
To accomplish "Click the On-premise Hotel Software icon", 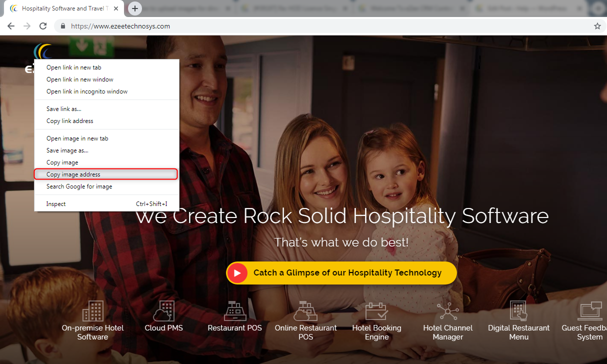I will 92,310.
